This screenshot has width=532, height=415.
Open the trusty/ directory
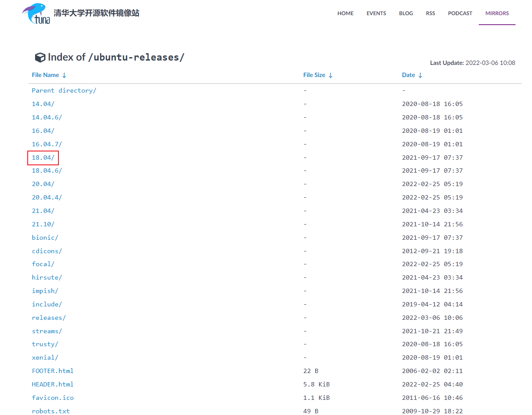pyautogui.click(x=45, y=344)
